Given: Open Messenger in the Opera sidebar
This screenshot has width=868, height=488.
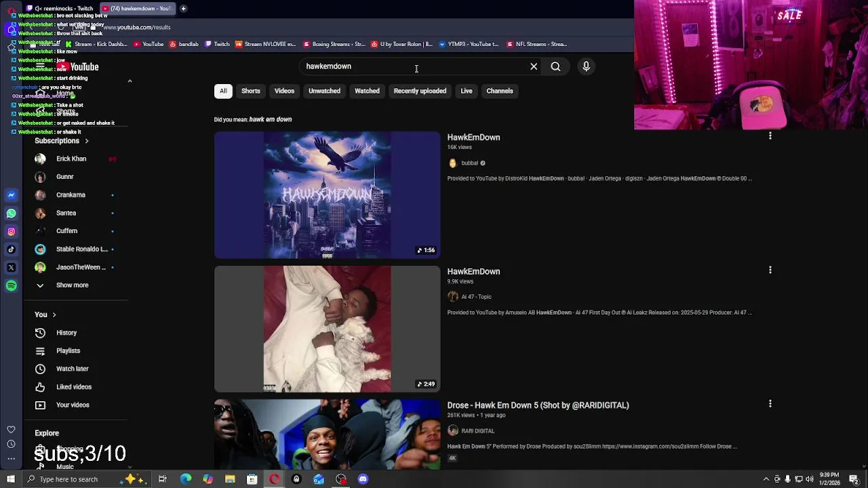Looking at the screenshot, I should (x=11, y=195).
